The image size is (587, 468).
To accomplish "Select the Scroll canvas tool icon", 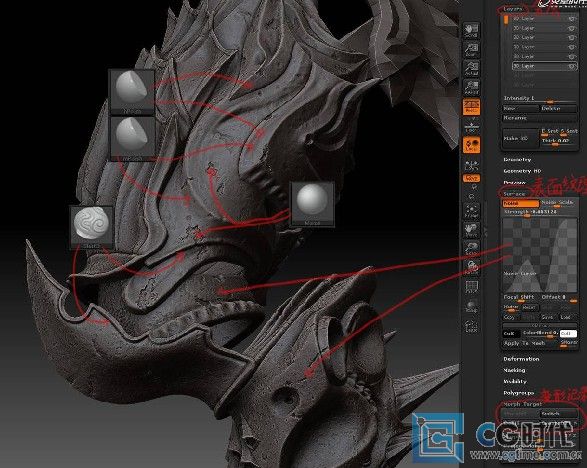I will point(471,30).
